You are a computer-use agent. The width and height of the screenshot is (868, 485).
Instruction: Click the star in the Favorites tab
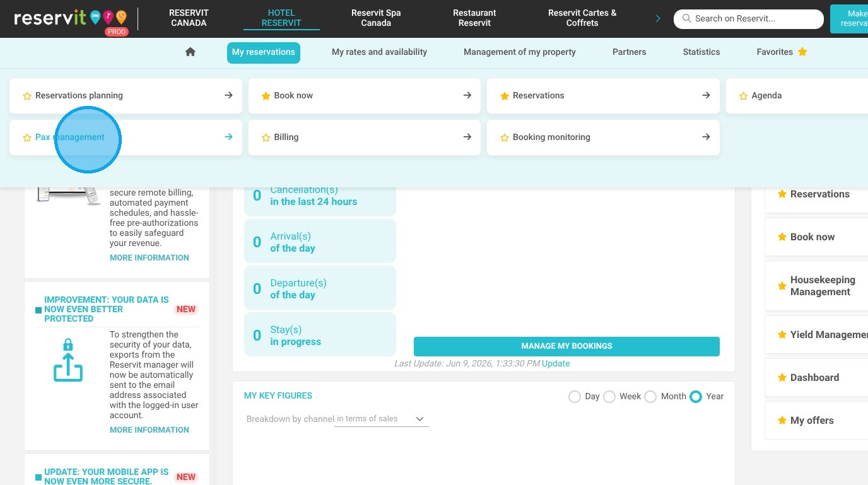802,52
